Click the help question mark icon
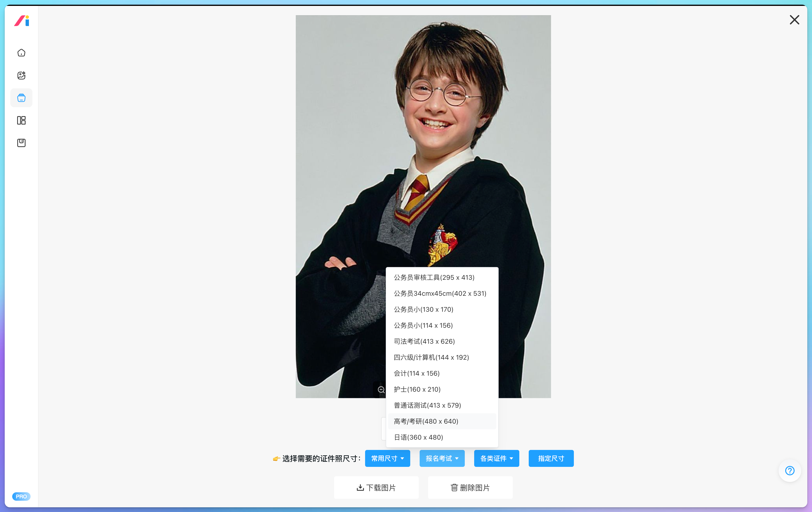812x512 pixels. (x=789, y=470)
